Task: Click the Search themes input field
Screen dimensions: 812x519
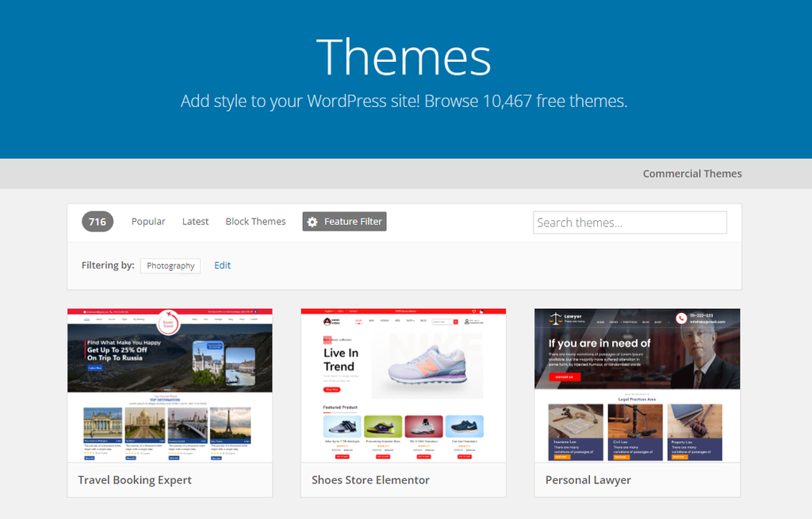Action: 630,223
